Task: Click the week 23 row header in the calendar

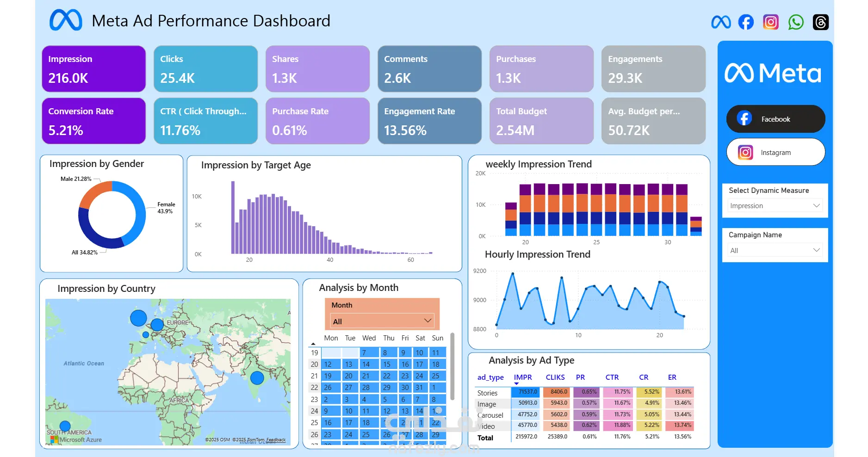Action: tap(314, 399)
